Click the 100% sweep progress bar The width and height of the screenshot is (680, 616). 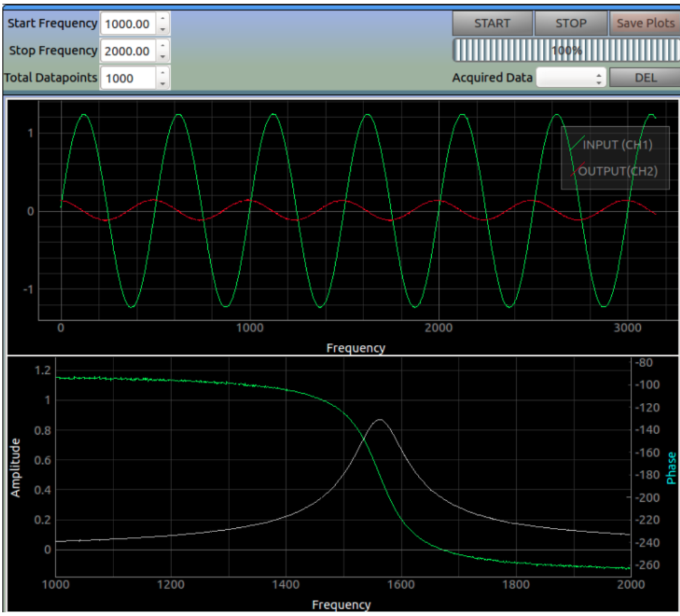coord(566,50)
